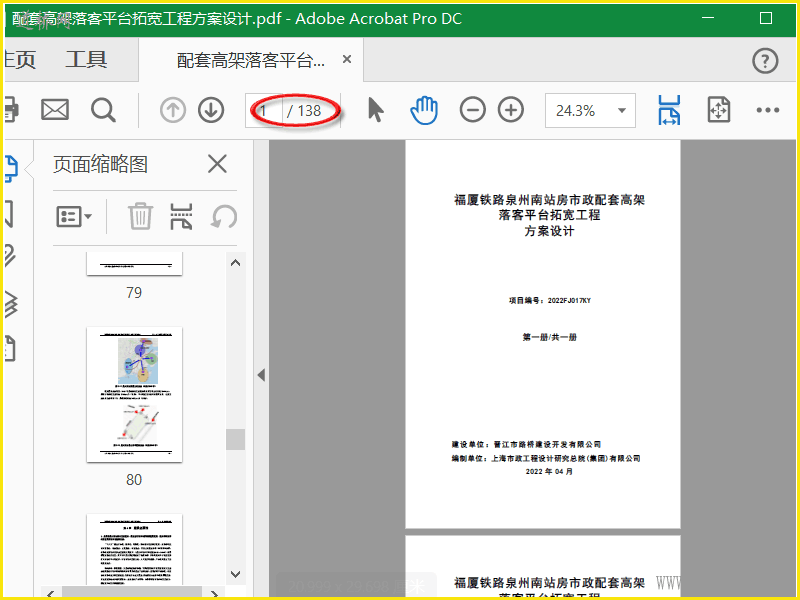Close the page thumbnails panel
The width and height of the screenshot is (800, 600).
click(217, 164)
